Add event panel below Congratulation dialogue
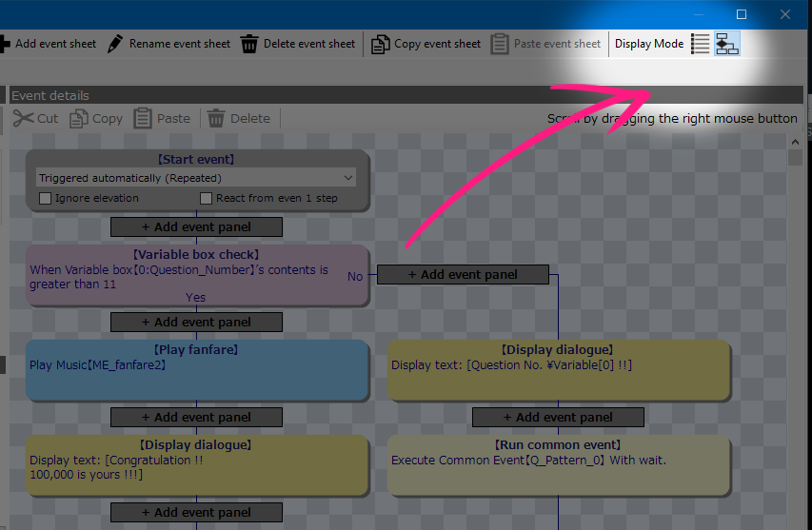Image resolution: width=812 pixels, height=530 pixels. [x=196, y=513]
